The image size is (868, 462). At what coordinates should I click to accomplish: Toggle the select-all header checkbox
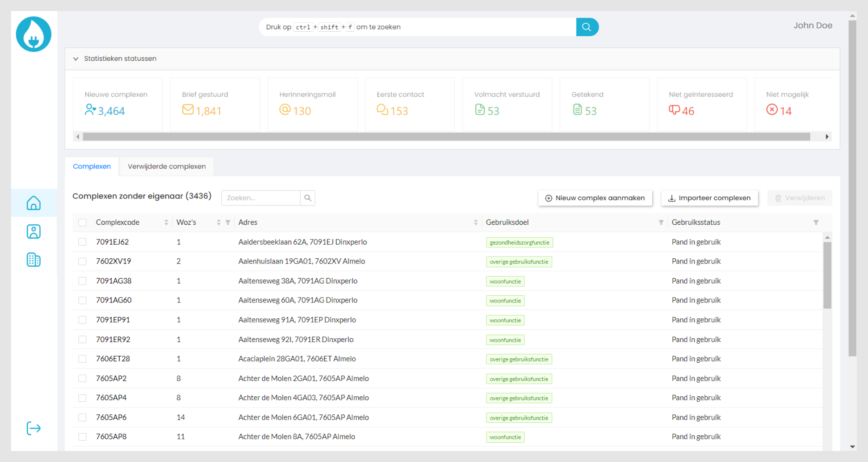click(x=82, y=223)
